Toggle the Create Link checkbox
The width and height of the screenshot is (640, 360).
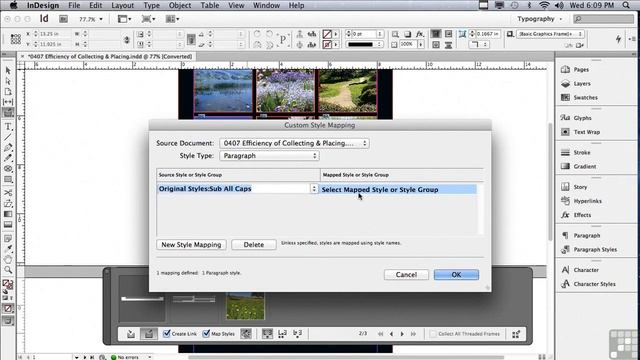tap(167, 333)
